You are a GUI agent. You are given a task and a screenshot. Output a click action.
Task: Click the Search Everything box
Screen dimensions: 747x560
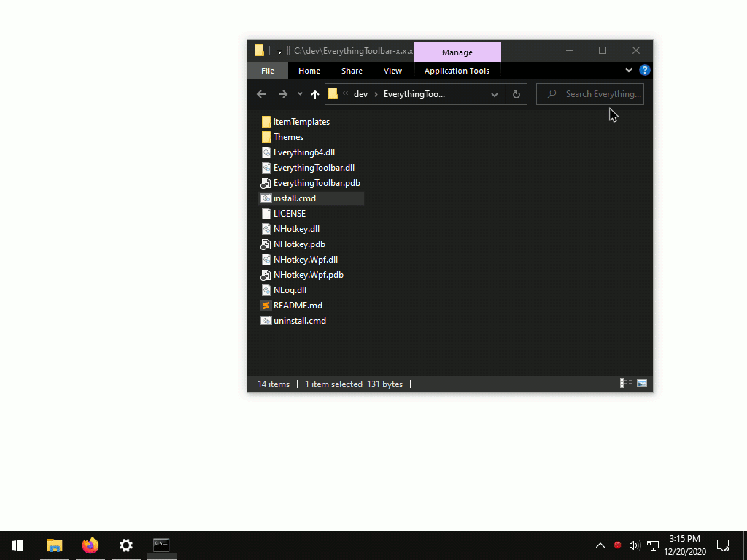[x=589, y=94]
